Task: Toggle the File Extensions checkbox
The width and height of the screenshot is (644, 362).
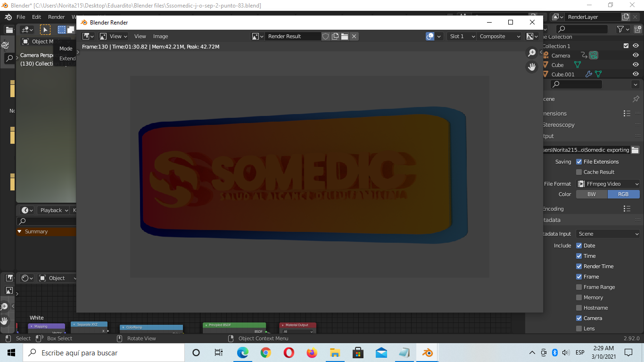Action: pyautogui.click(x=579, y=162)
